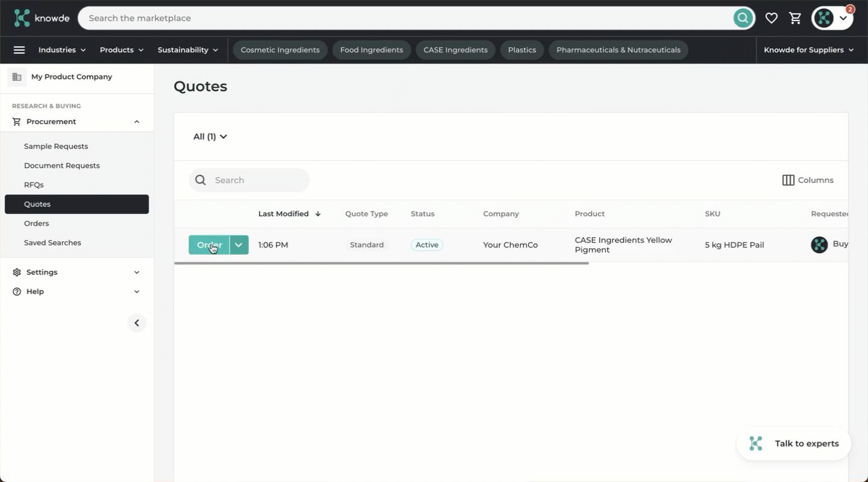
Task: Open the Order button's arrow dropdown
Action: [239, 245]
